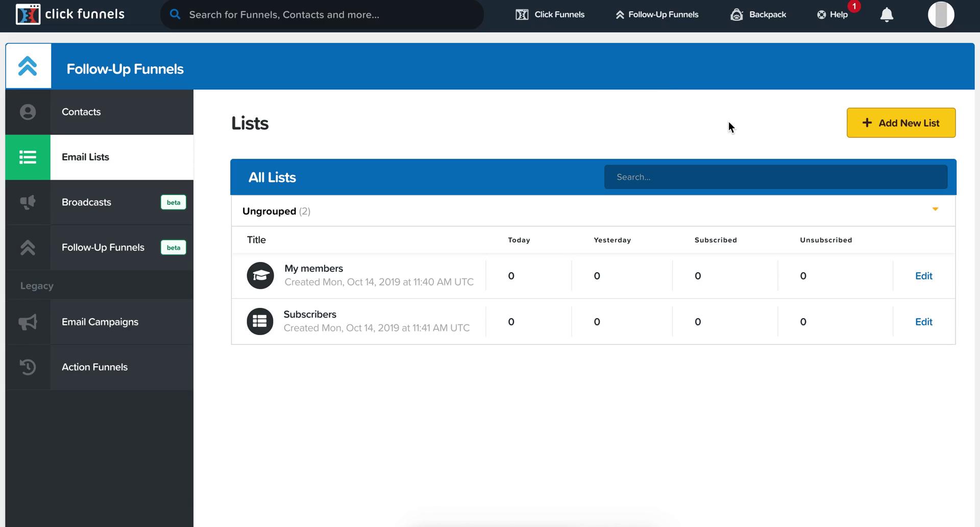980x527 pixels.
Task: Click the ClickFunnels logo icon
Action: (28, 14)
